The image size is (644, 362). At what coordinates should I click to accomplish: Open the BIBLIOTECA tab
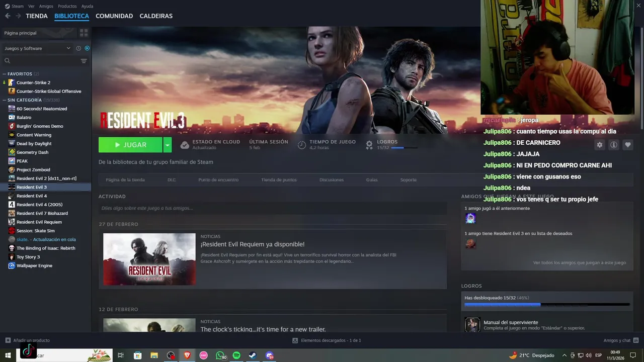coord(71,16)
